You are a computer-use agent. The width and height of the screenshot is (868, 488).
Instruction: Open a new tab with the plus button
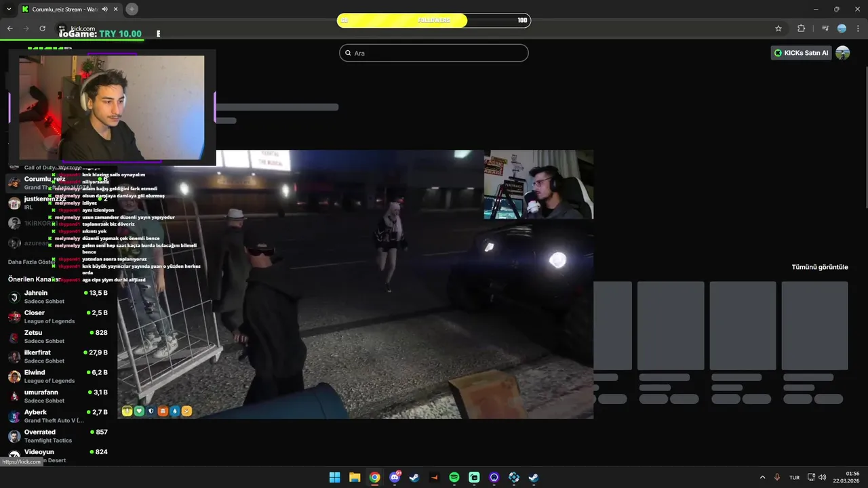click(x=132, y=9)
